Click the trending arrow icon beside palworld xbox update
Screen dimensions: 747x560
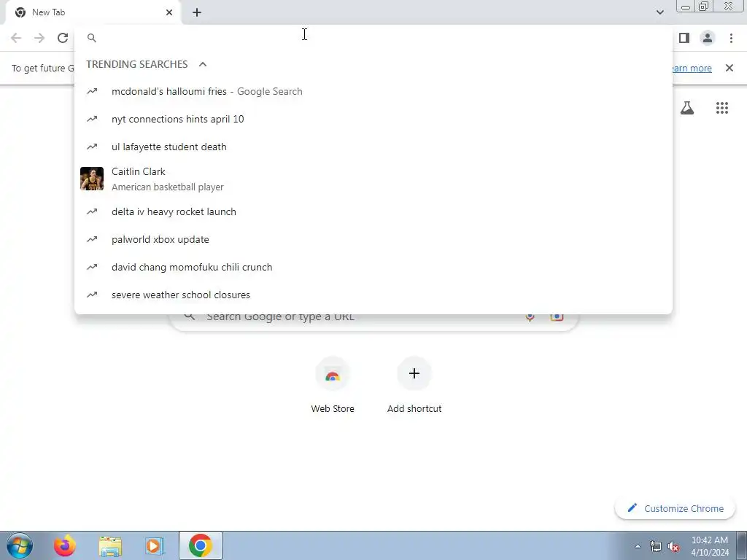tap(92, 239)
